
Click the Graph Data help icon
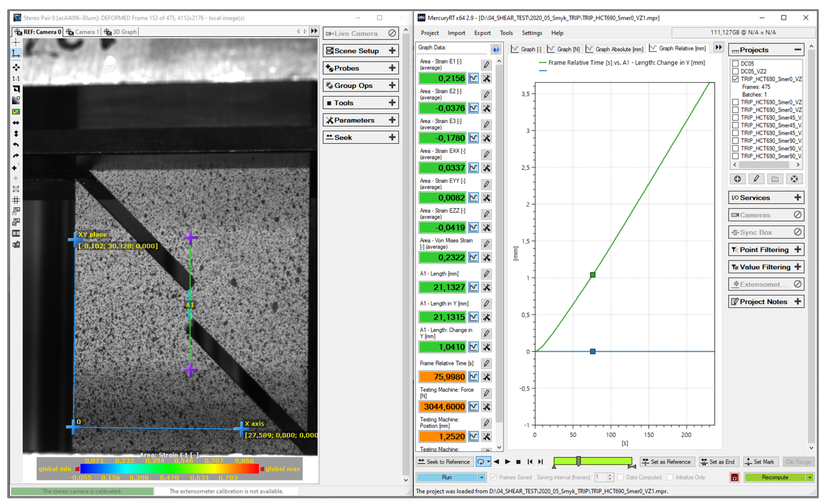point(496,50)
